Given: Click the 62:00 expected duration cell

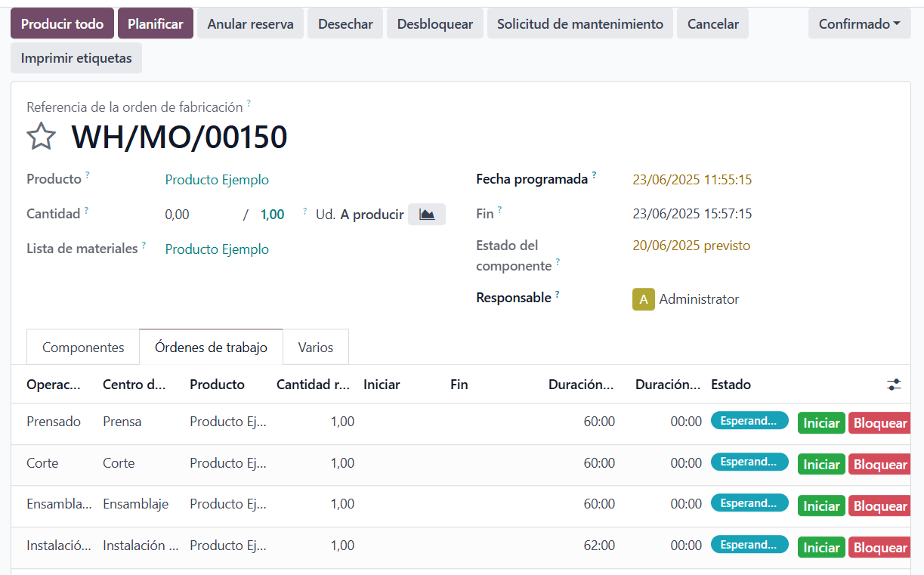Looking at the screenshot, I should (599, 546).
